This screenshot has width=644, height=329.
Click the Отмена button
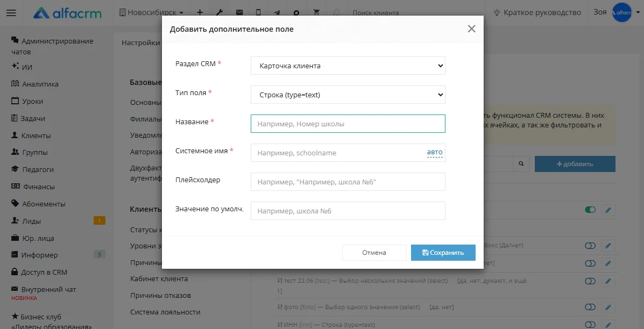click(374, 253)
